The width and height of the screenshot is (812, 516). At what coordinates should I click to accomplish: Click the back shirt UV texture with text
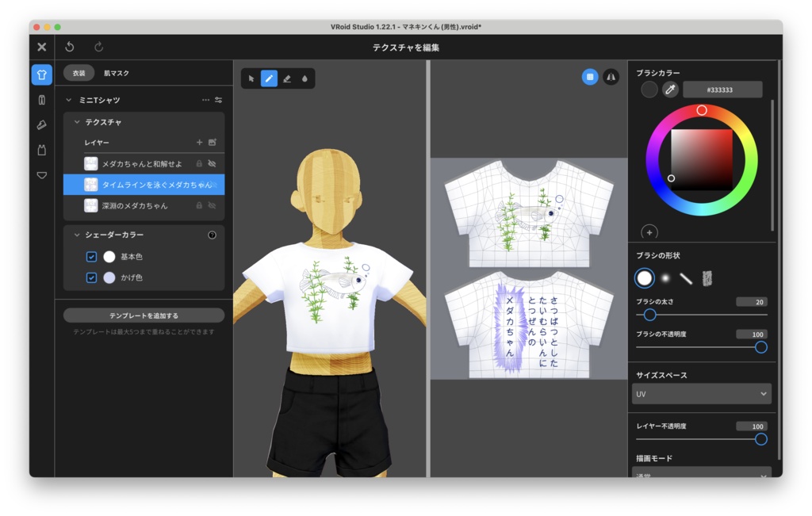[529, 325]
